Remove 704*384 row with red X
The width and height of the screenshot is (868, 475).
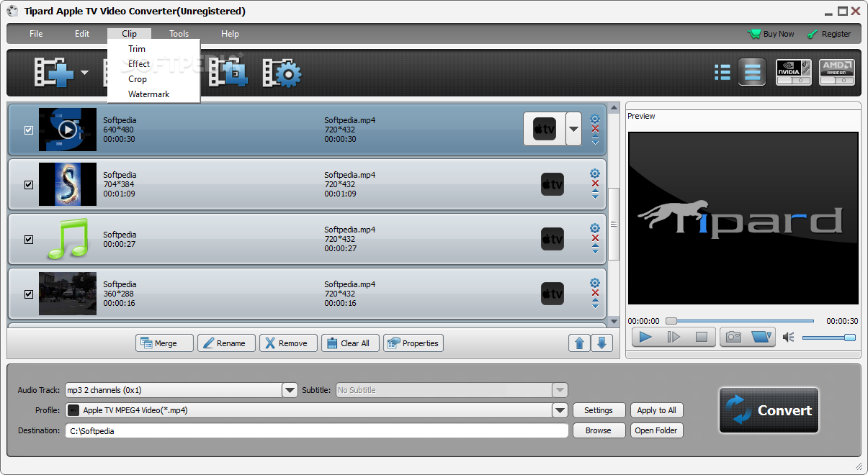coord(595,184)
